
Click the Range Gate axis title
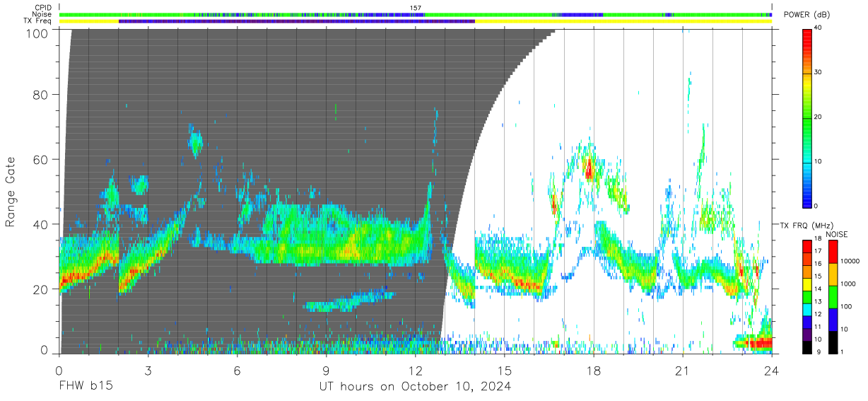(x=11, y=192)
